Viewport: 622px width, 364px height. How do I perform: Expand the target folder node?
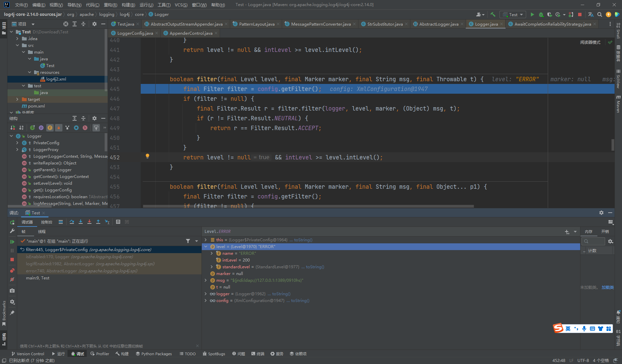point(17,99)
